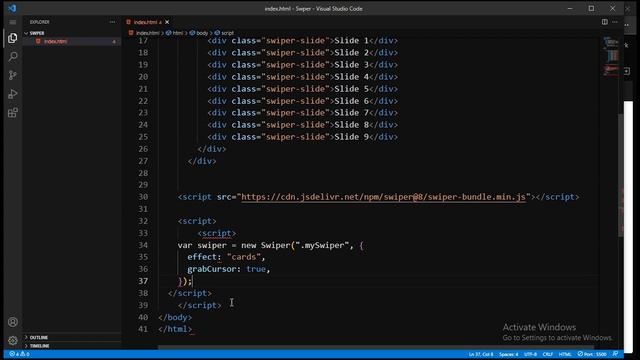Click the <script> tag on line 32
The image size is (640, 360).
197,221
